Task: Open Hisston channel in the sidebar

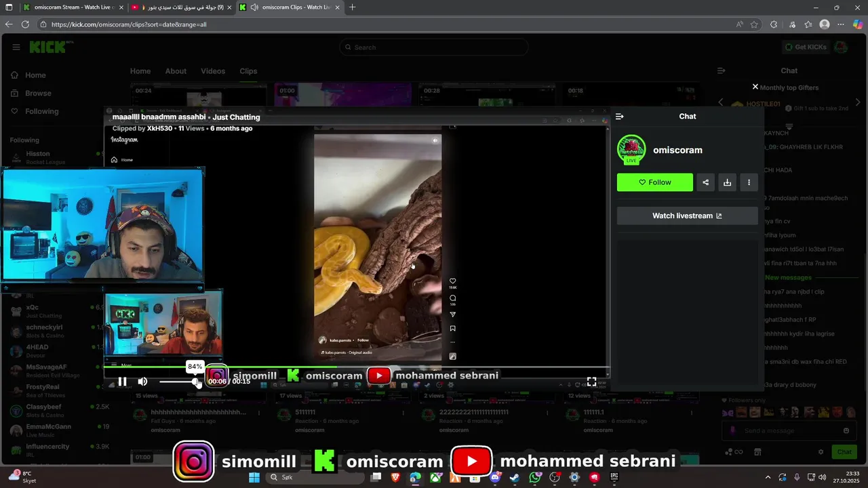Action: pyautogui.click(x=58, y=157)
